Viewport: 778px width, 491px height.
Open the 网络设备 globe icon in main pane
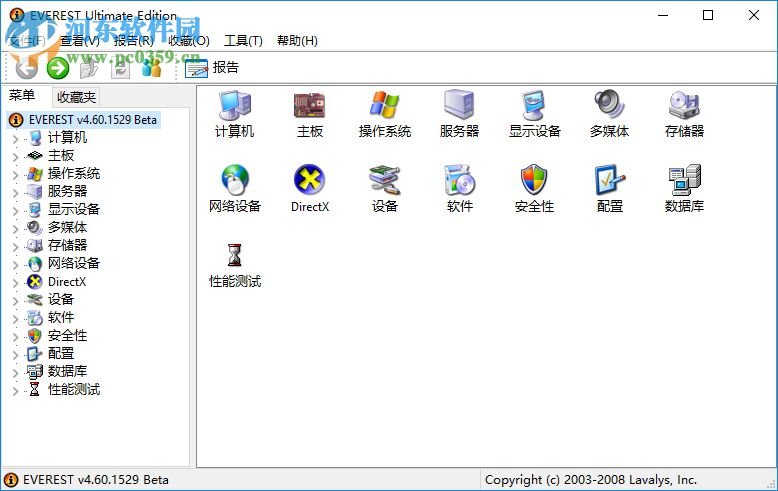[x=235, y=180]
